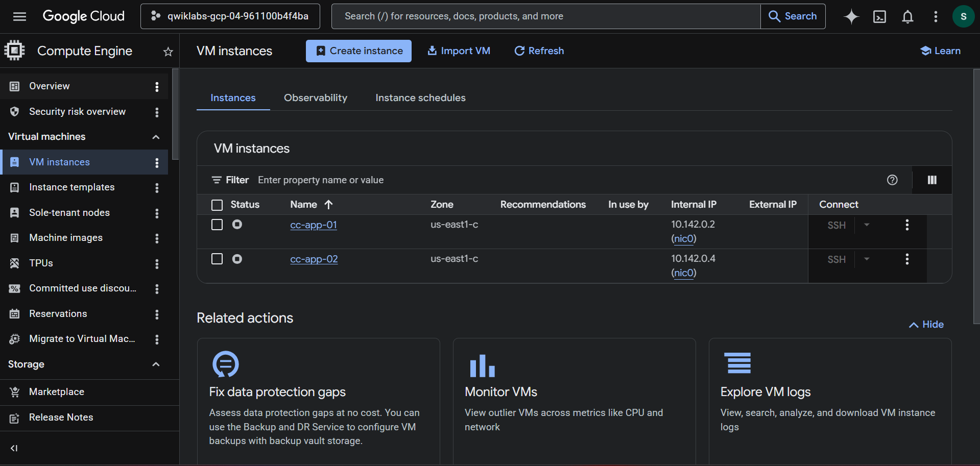Collapse the sidebar navigation panel
The height and width of the screenshot is (466, 980).
point(14,448)
